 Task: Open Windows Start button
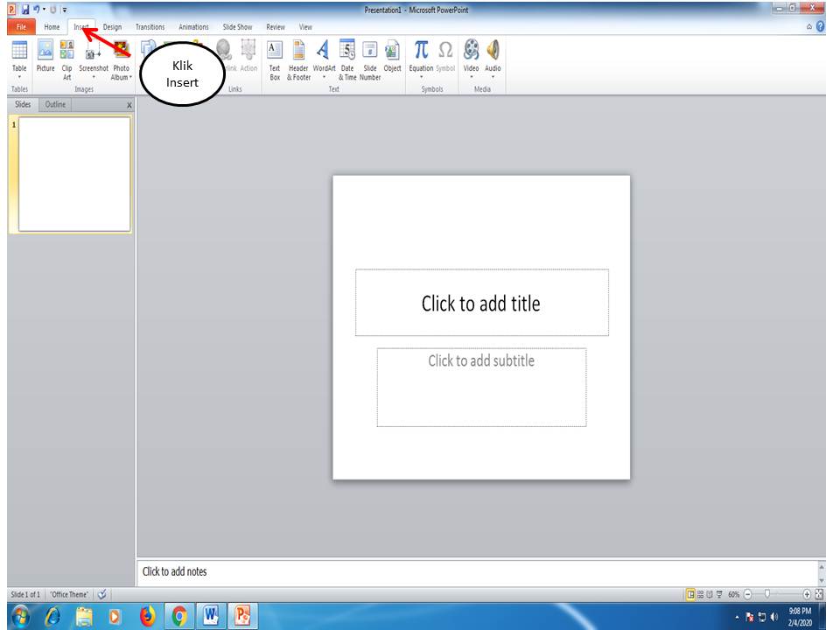point(20,616)
